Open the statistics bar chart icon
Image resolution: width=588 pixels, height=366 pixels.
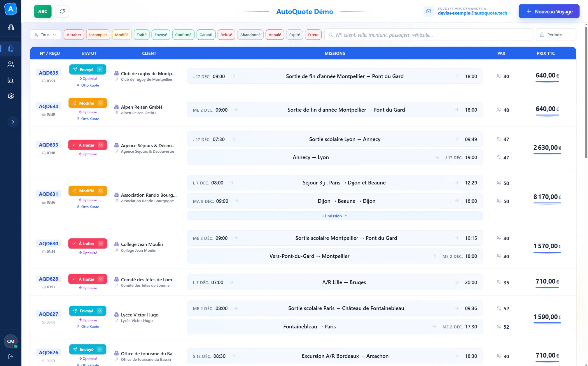[11, 80]
